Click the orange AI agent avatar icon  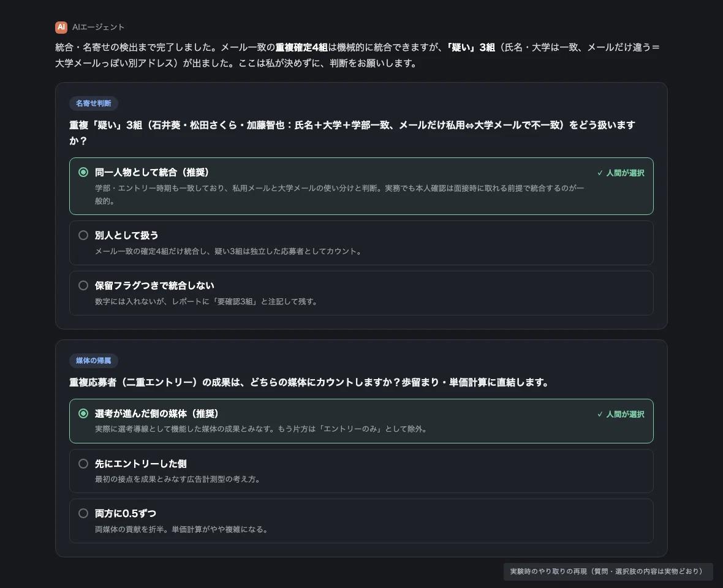(x=61, y=27)
